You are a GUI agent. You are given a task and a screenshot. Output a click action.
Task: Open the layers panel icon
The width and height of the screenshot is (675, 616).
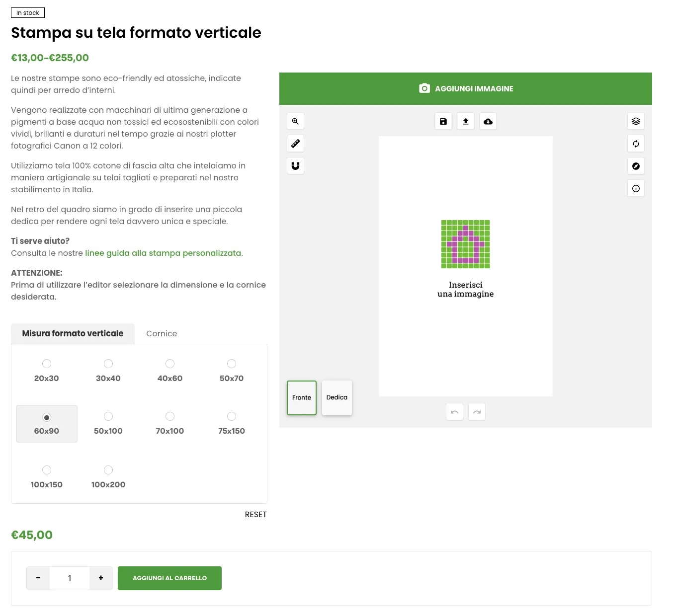tap(636, 121)
